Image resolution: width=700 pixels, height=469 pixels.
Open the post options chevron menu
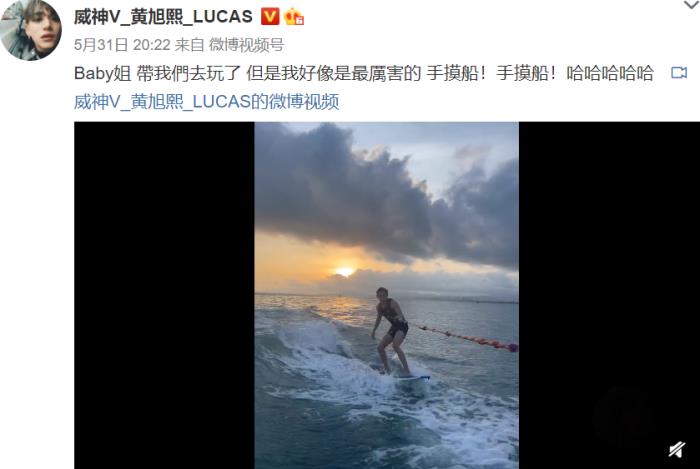point(692,5)
